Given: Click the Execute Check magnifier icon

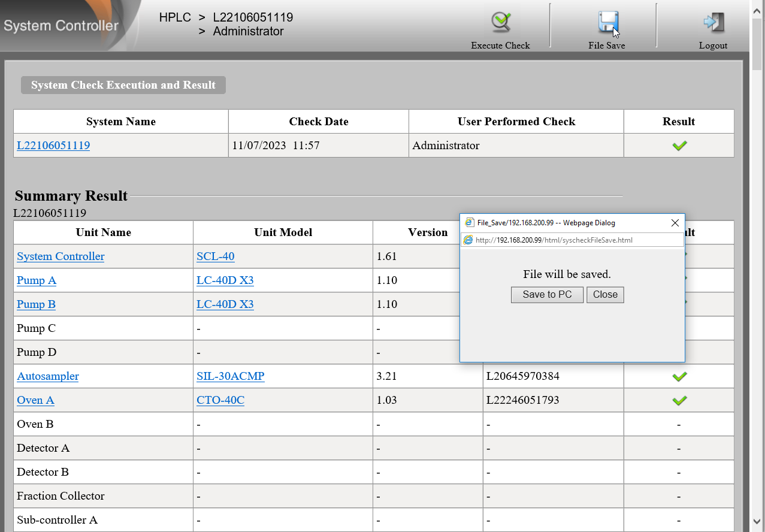Looking at the screenshot, I should (x=501, y=23).
